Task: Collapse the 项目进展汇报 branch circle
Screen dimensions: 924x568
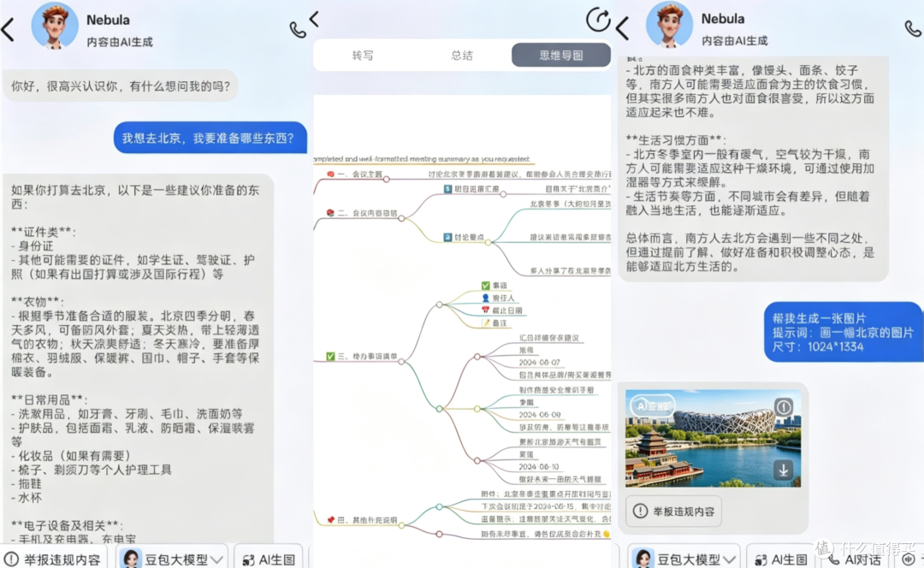Action: pos(503,194)
